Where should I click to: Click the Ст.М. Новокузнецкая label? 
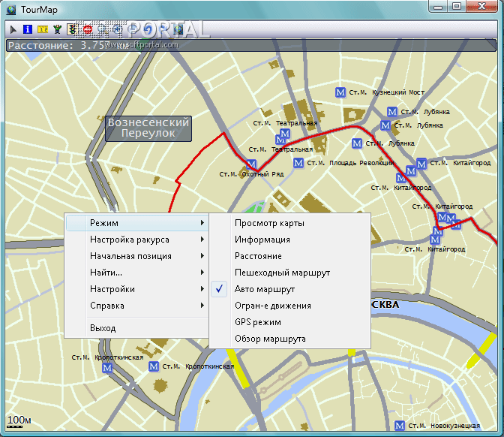click(x=444, y=426)
